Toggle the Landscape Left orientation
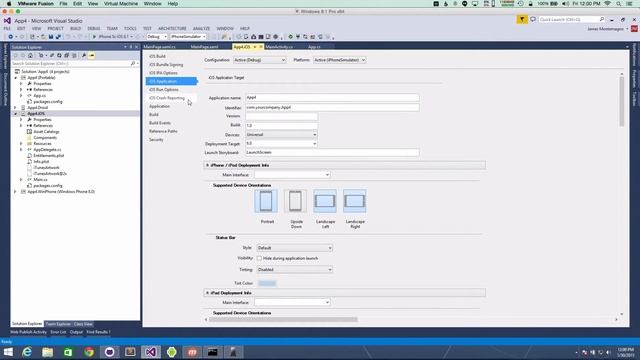 click(x=325, y=201)
